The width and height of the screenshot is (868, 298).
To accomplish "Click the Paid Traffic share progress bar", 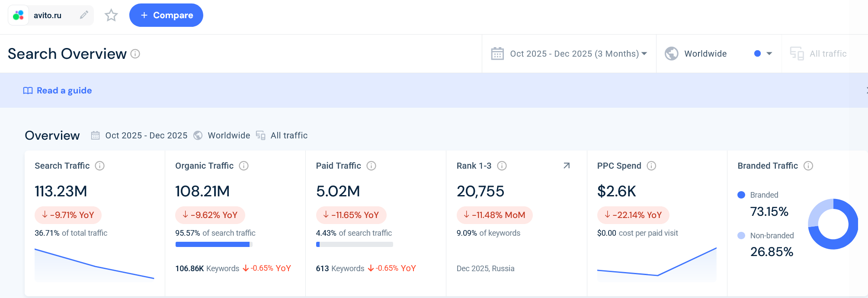I will (x=354, y=244).
